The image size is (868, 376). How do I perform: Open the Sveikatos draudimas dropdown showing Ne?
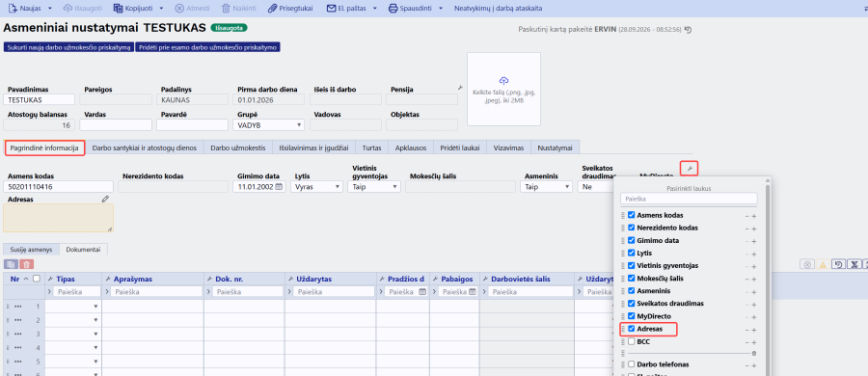(595, 187)
